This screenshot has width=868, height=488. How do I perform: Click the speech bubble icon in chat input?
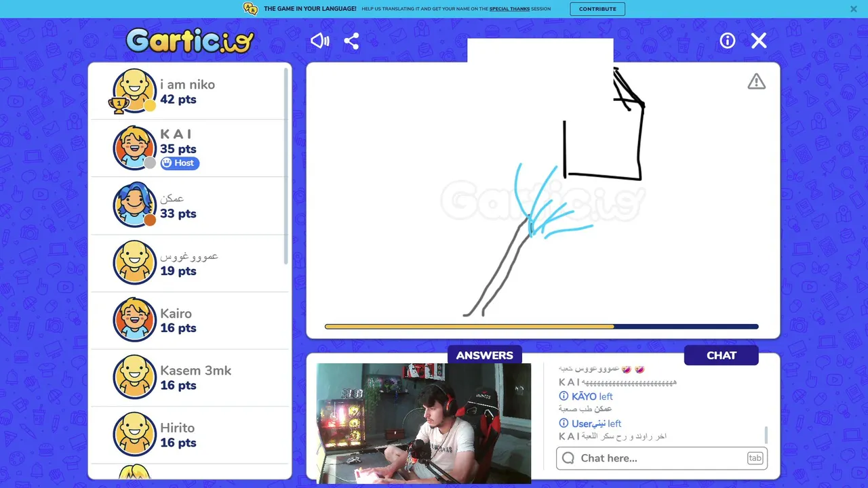(568, 458)
